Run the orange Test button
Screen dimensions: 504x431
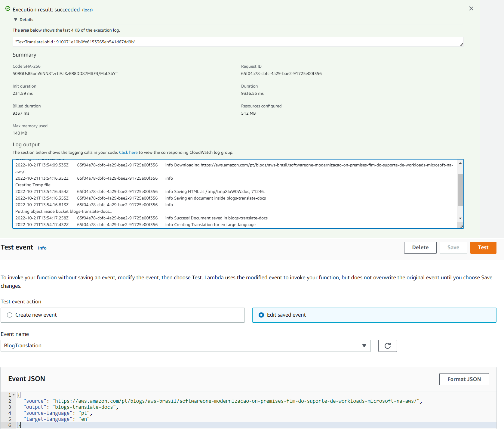[483, 247]
